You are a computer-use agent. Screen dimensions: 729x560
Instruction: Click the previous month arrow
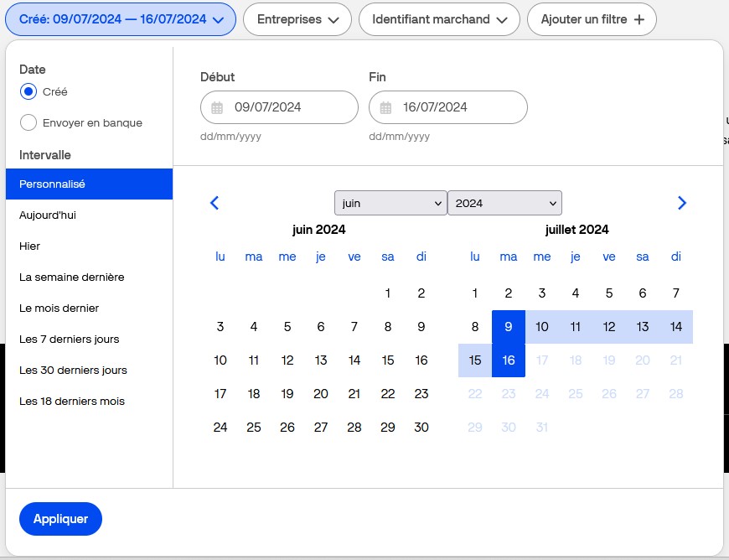point(215,203)
